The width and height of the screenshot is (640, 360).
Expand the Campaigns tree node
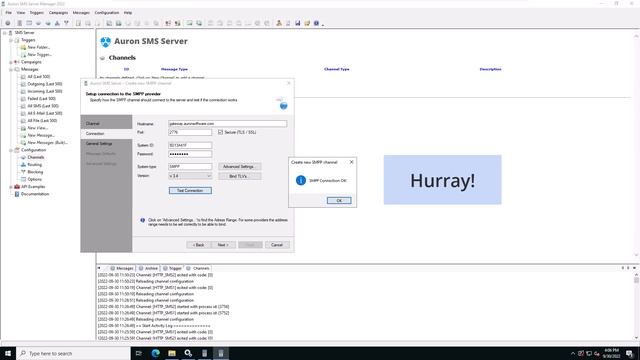(x=11, y=62)
